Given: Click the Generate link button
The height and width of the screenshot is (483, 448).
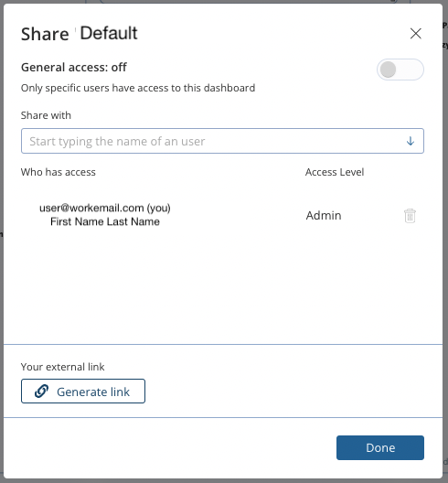Looking at the screenshot, I should click(83, 392).
